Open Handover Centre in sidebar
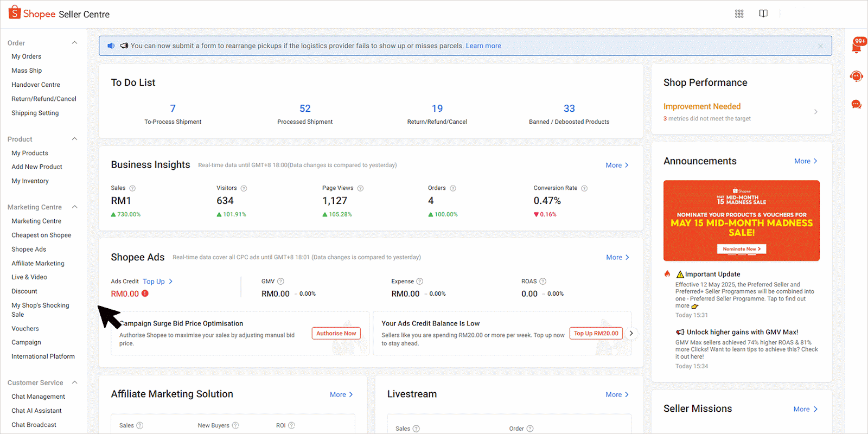The width and height of the screenshot is (868, 434). (x=36, y=85)
